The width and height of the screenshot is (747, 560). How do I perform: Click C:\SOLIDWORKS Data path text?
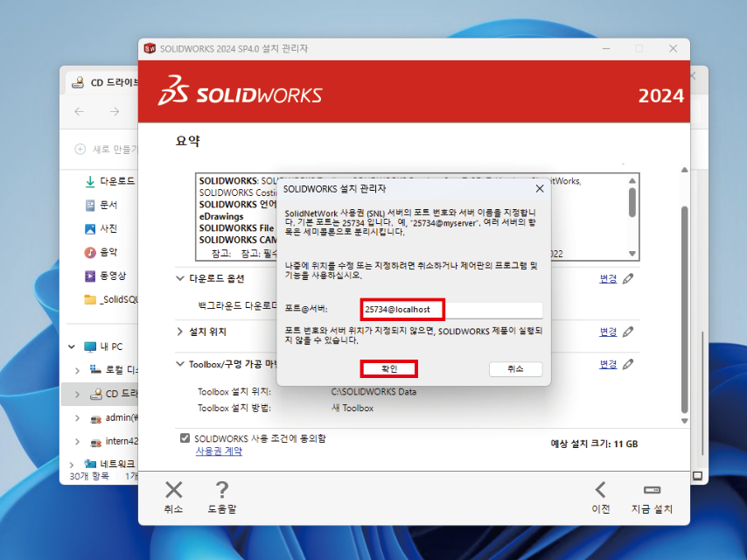coord(373,392)
